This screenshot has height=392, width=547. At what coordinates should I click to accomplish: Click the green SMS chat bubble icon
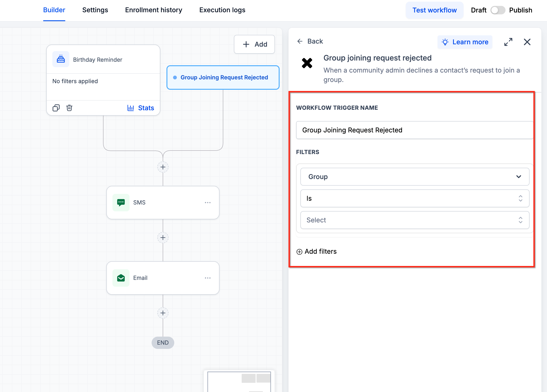tap(121, 202)
